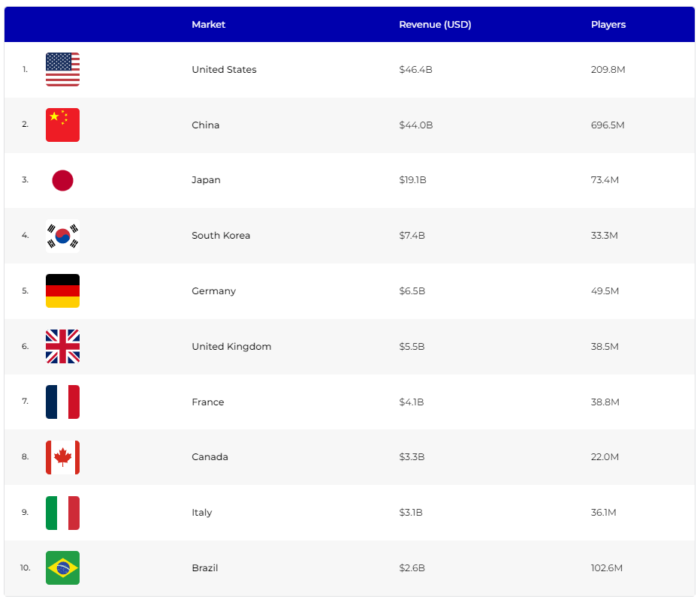Click the France flag icon
Screen dimensions: 700x602
pos(62,402)
